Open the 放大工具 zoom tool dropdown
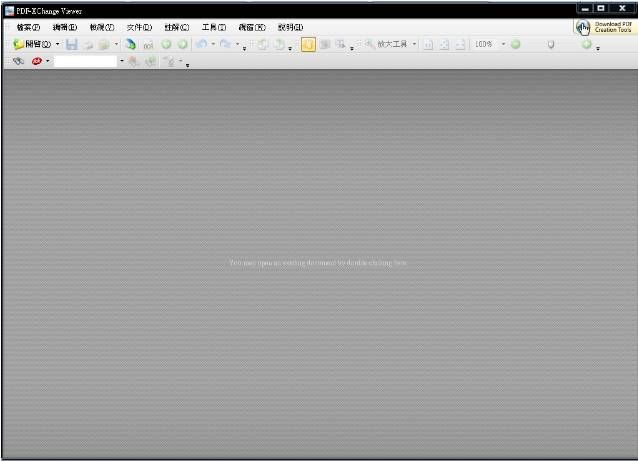 coord(414,45)
